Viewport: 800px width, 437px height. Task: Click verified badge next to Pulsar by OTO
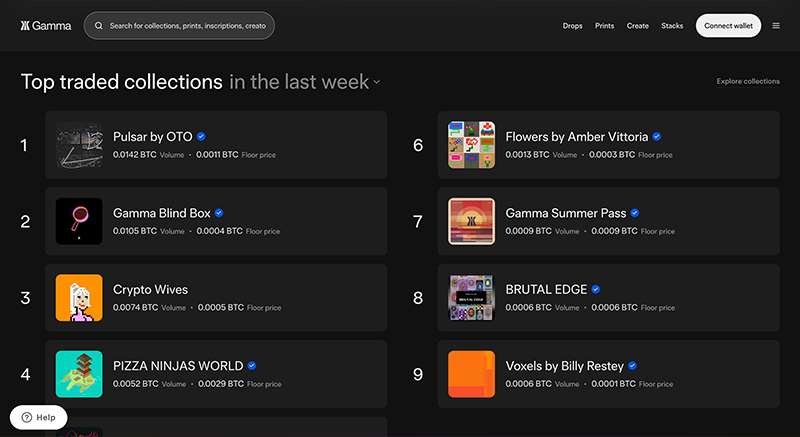pos(201,136)
